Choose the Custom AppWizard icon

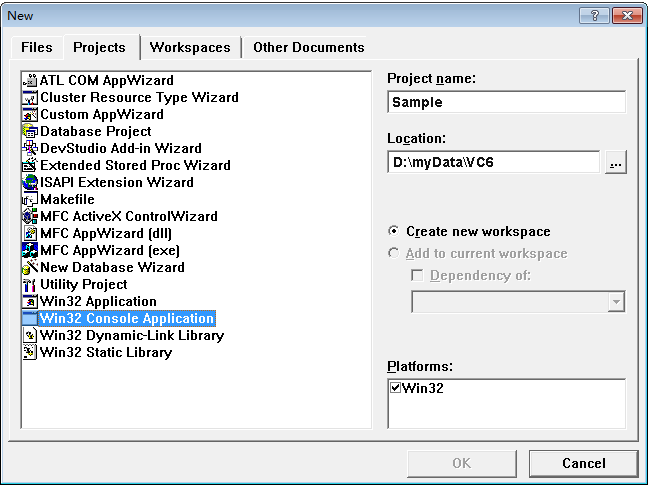tap(30, 114)
